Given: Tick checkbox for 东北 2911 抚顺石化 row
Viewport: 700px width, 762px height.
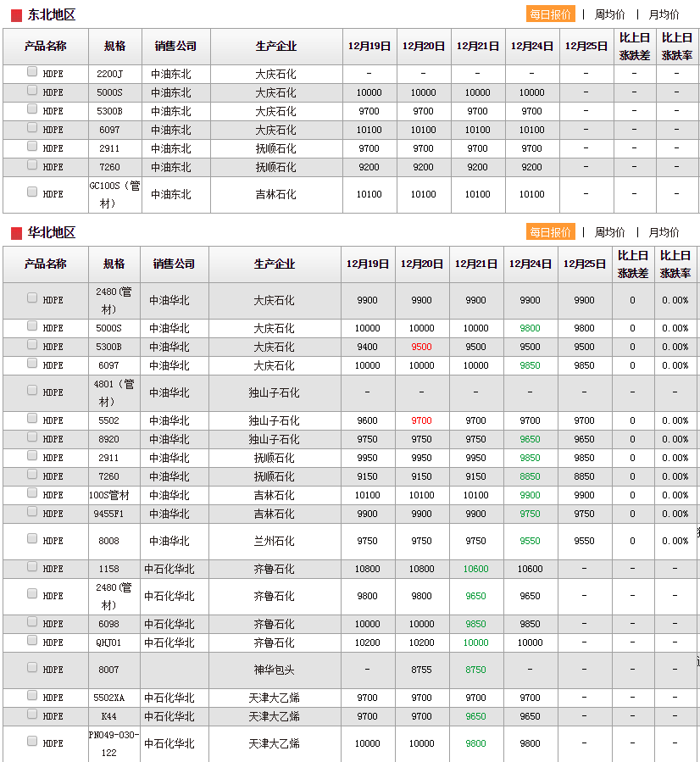Looking at the screenshot, I should coord(32,147).
